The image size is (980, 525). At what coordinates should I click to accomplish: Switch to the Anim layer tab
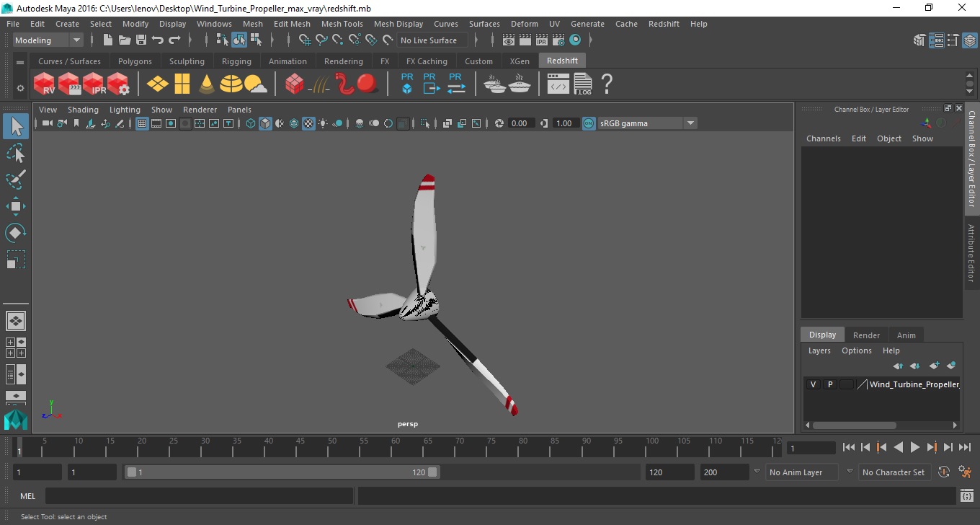[906, 335]
